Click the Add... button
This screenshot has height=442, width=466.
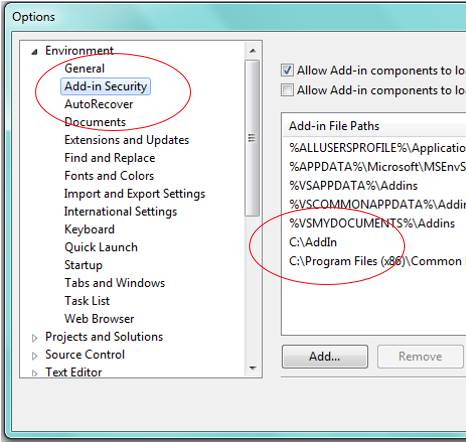tap(325, 356)
